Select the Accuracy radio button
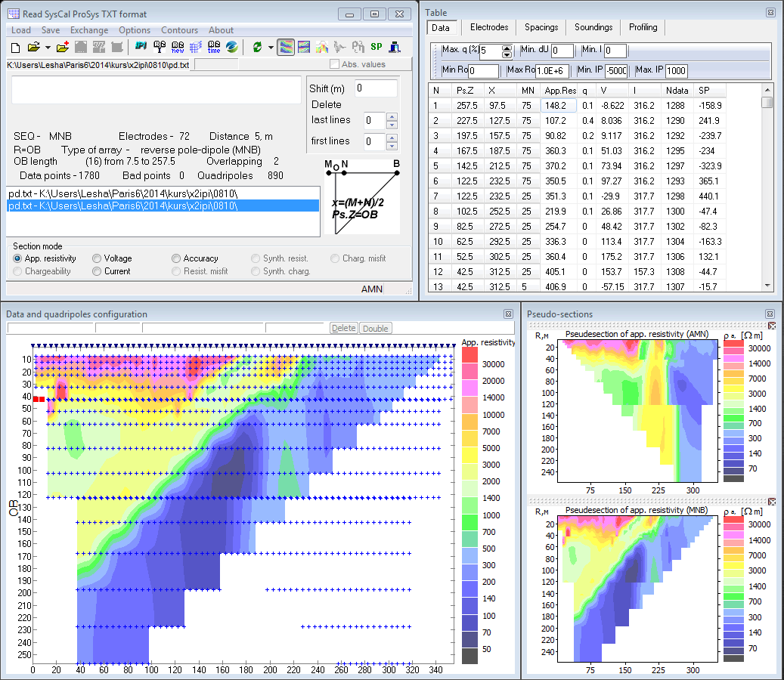The image size is (784, 680). tap(176, 258)
